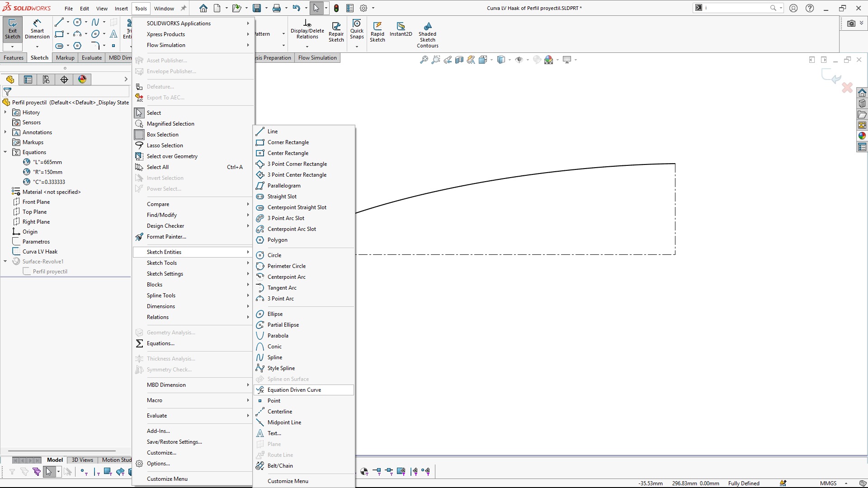Click the Repair Sketch icon
This screenshot has width=868, height=488.
pyautogui.click(x=336, y=32)
